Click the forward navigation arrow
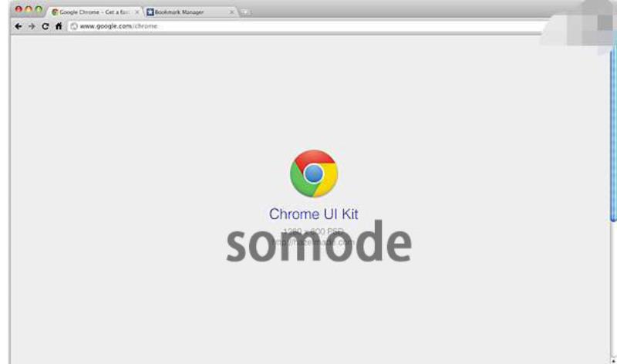Viewport: 617px width, 364px height. [32, 26]
